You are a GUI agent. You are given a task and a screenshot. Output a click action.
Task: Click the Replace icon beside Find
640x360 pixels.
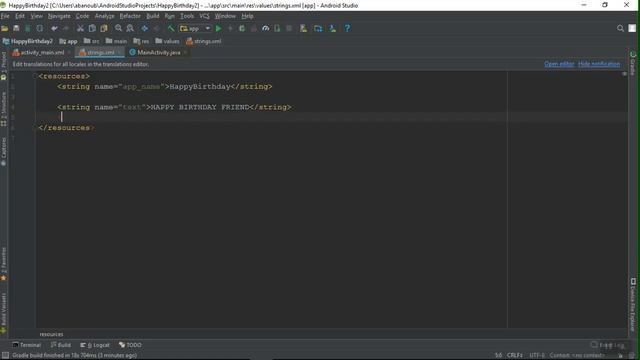pos(130,29)
